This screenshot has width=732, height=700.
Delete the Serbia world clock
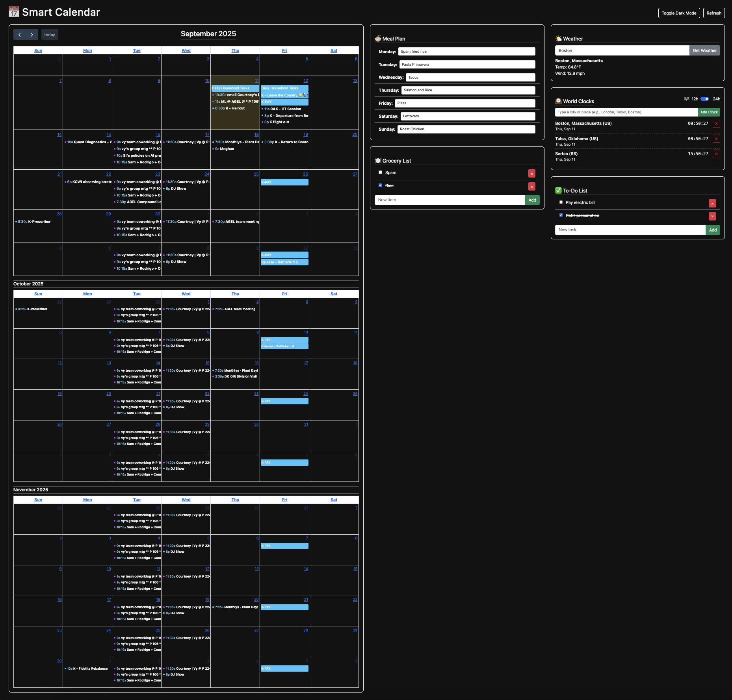(x=716, y=154)
